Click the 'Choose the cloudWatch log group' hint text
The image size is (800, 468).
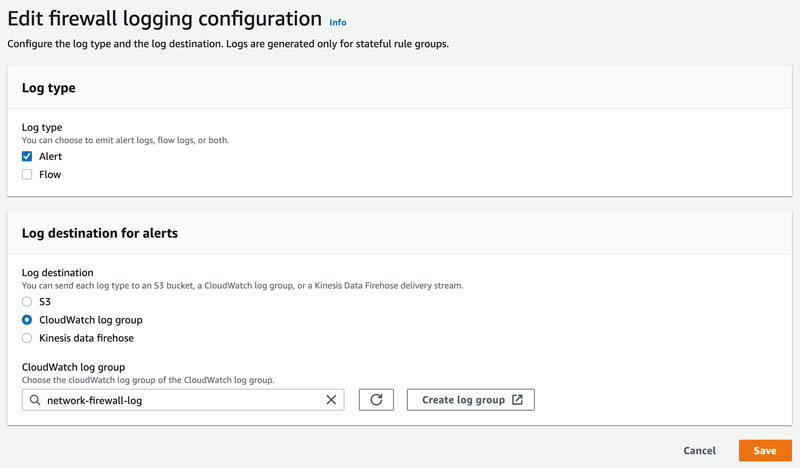click(x=148, y=380)
